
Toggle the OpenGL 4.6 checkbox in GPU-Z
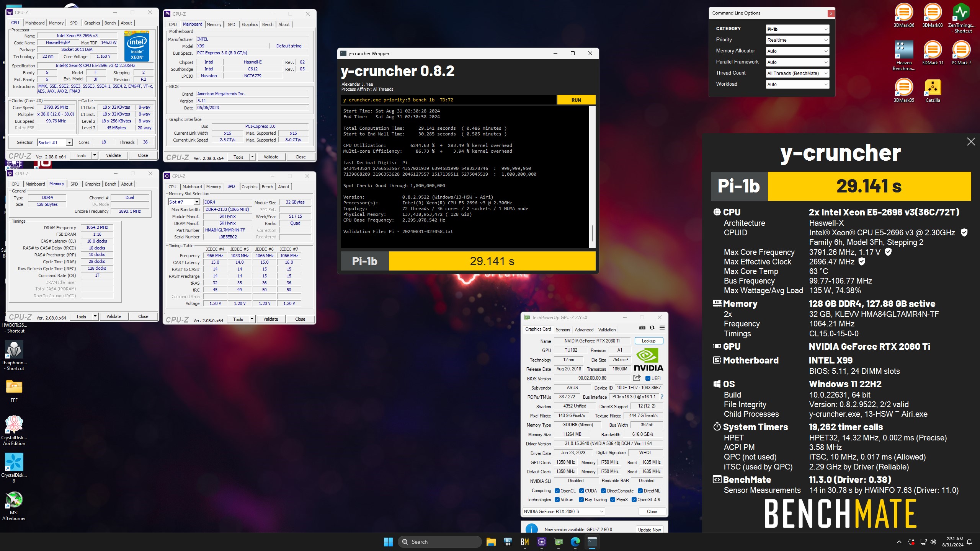click(634, 500)
